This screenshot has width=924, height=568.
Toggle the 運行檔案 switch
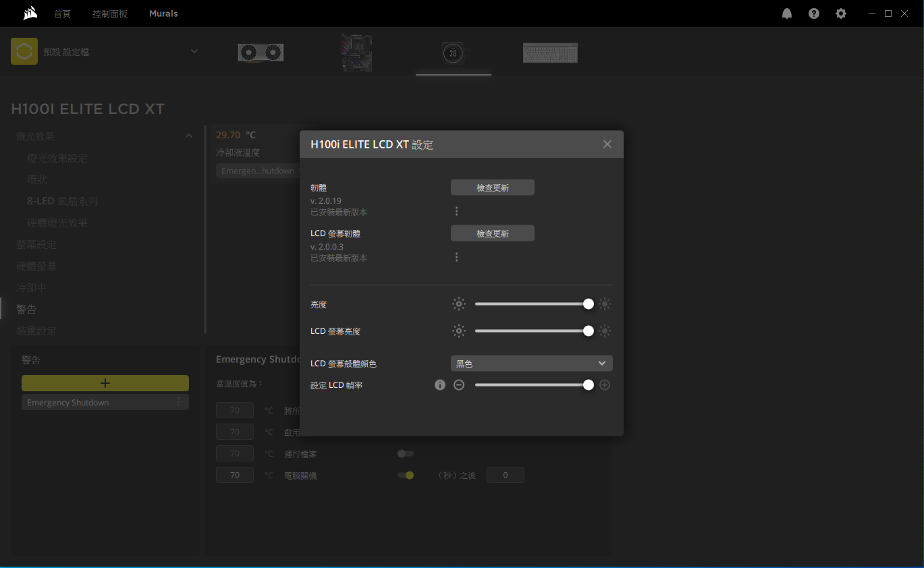coord(406,454)
